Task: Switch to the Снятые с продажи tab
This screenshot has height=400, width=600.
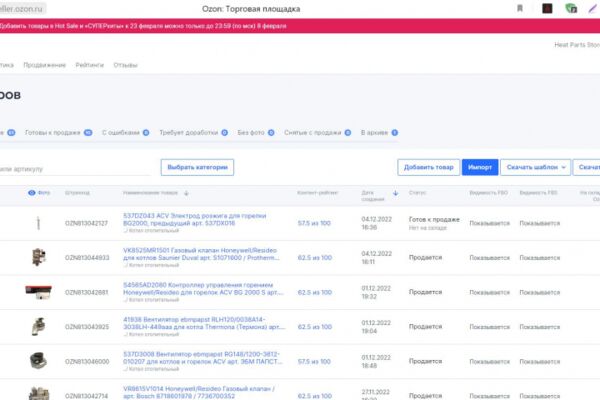Action: tap(318, 132)
